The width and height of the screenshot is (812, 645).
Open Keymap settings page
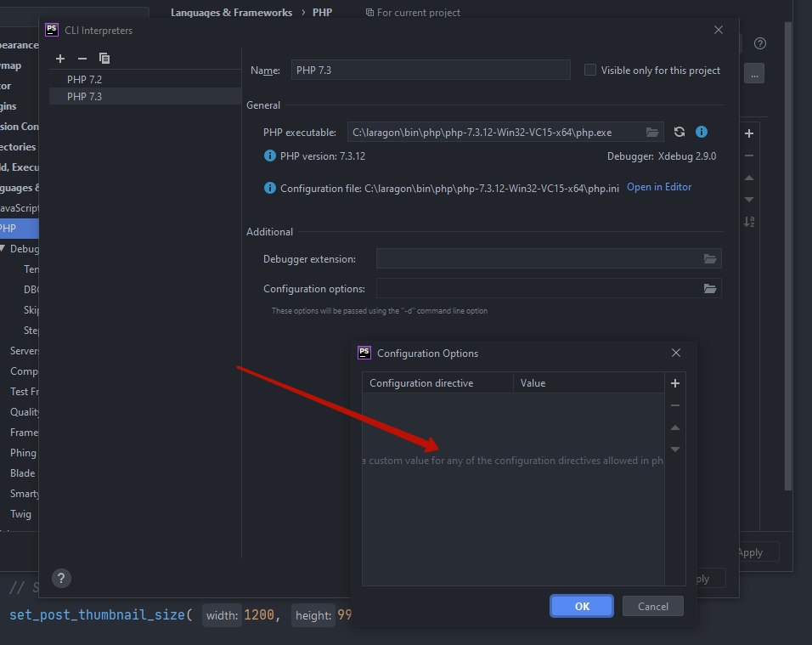pos(11,65)
